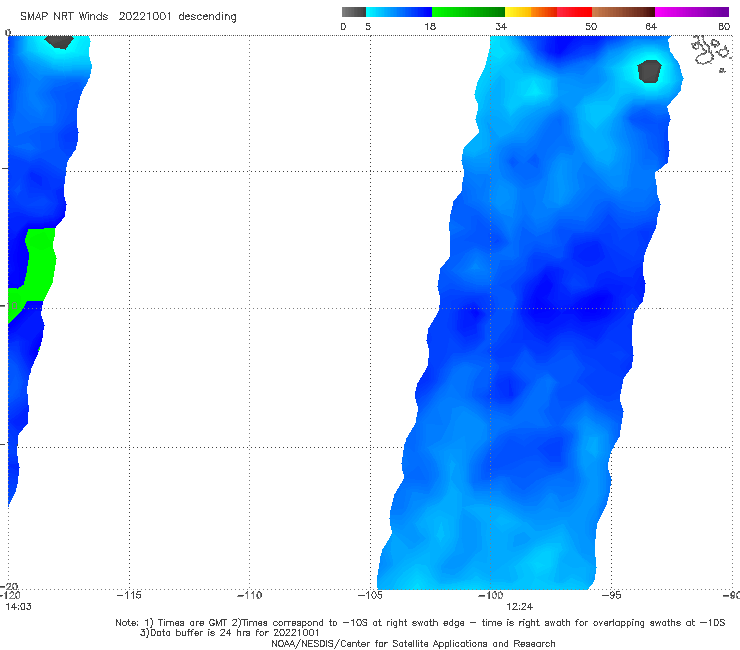740x650 pixels.
Task: Click the swath time "14:03"
Action: click(x=18, y=607)
